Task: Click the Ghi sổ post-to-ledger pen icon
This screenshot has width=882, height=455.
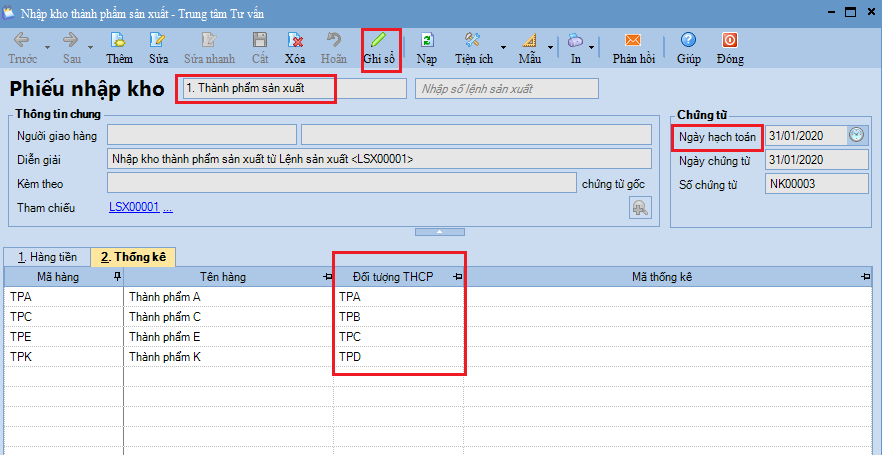Action: click(x=379, y=40)
